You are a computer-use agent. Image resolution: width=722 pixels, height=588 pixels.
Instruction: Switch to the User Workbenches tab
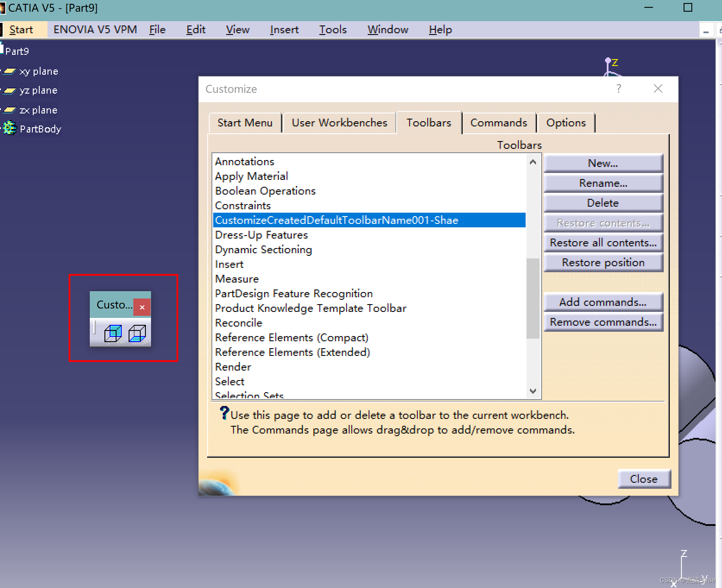point(340,123)
